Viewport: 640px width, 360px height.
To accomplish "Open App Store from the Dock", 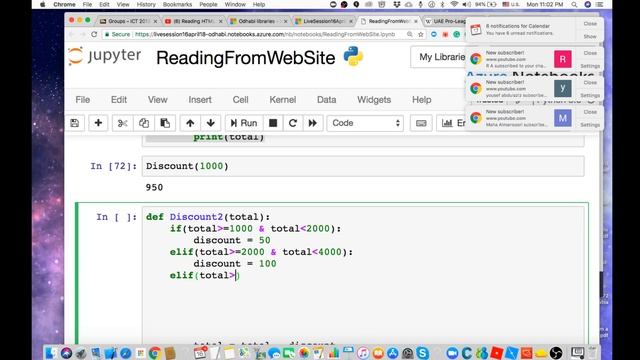I will pyautogui.click(x=393, y=353).
